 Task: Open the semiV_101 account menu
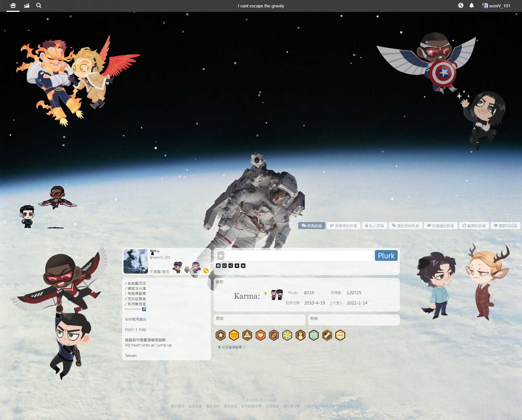click(496, 6)
